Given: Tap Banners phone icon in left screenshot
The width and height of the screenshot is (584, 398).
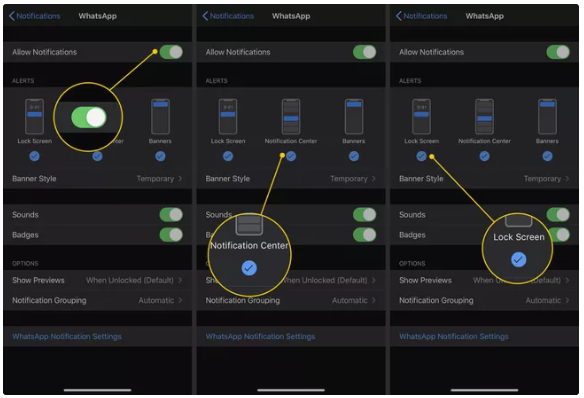Looking at the screenshot, I should (x=160, y=117).
